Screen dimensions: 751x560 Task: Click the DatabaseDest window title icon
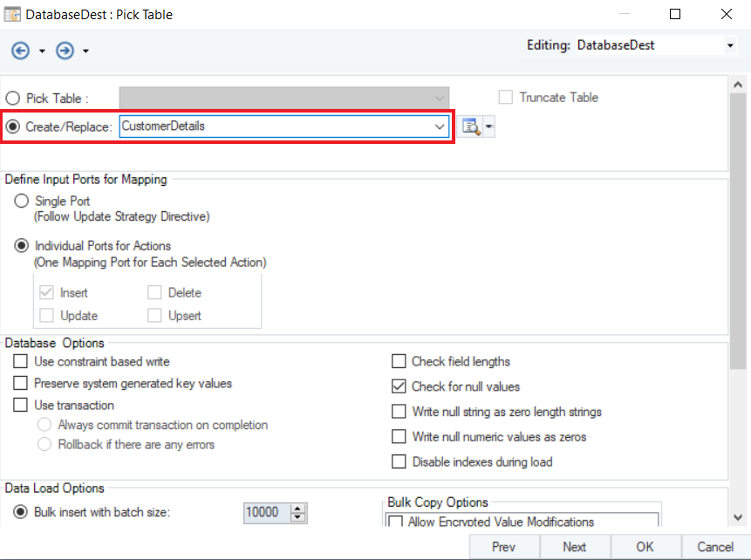(13, 15)
